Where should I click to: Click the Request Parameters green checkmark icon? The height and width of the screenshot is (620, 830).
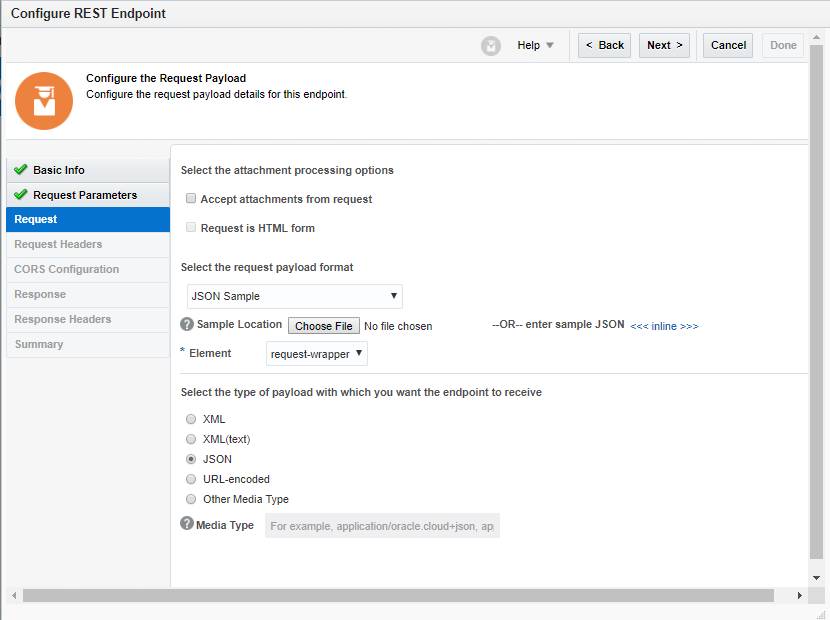[20, 195]
